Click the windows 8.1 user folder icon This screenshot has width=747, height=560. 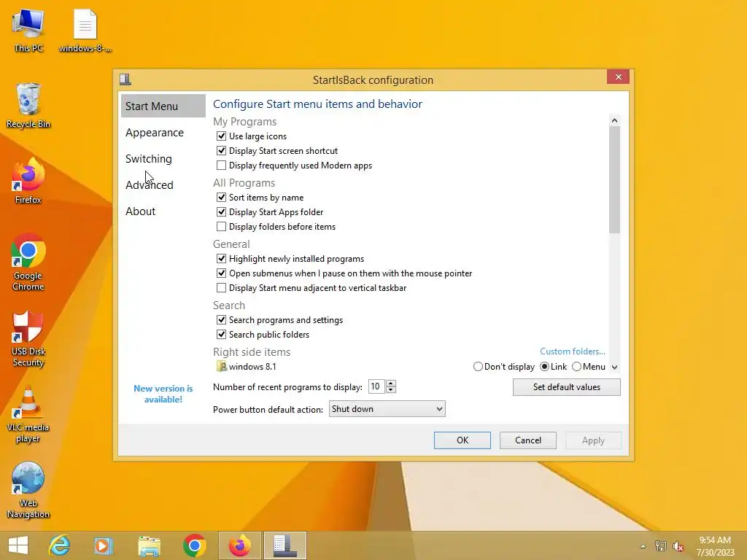click(221, 366)
